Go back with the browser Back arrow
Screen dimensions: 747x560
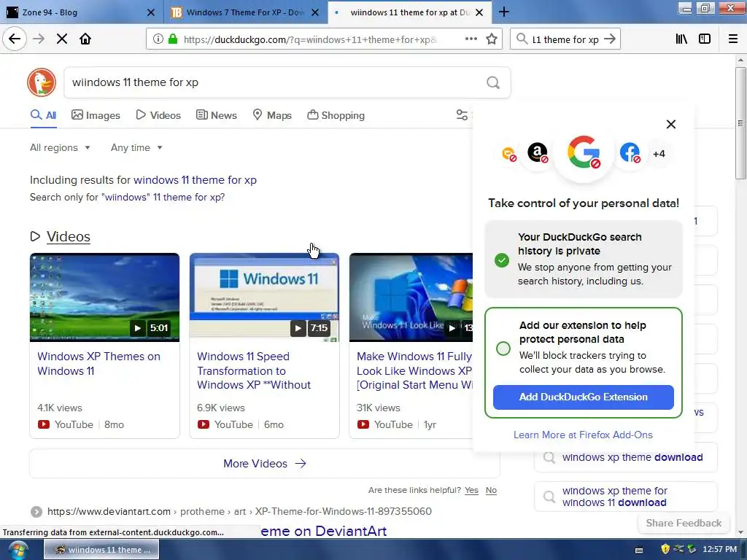tap(15, 39)
